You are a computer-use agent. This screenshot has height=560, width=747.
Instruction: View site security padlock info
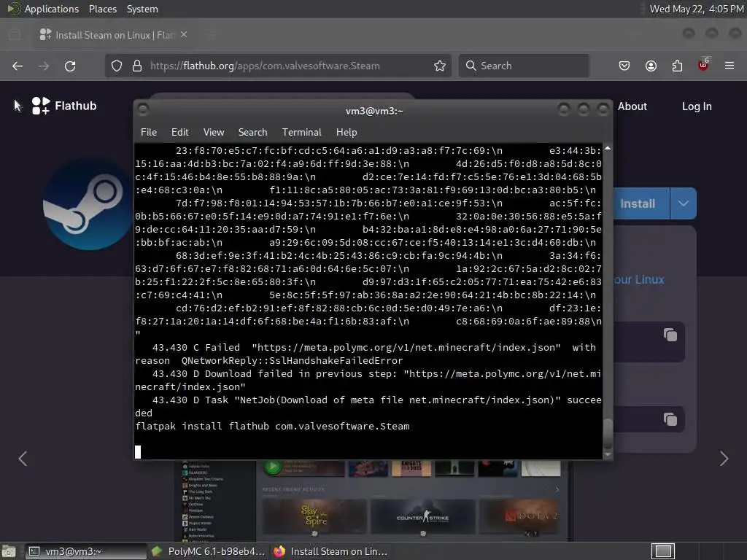[x=137, y=66]
